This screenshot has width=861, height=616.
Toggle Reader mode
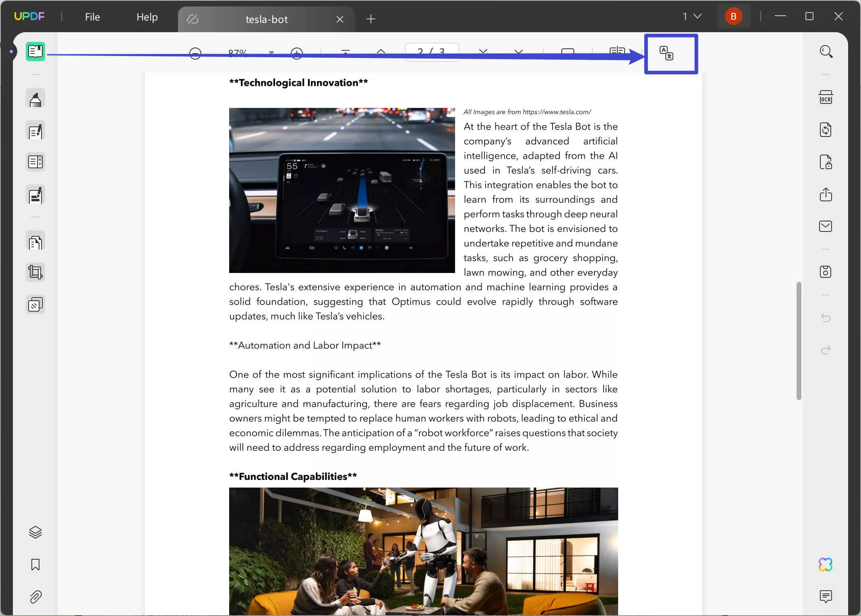(x=35, y=52)
